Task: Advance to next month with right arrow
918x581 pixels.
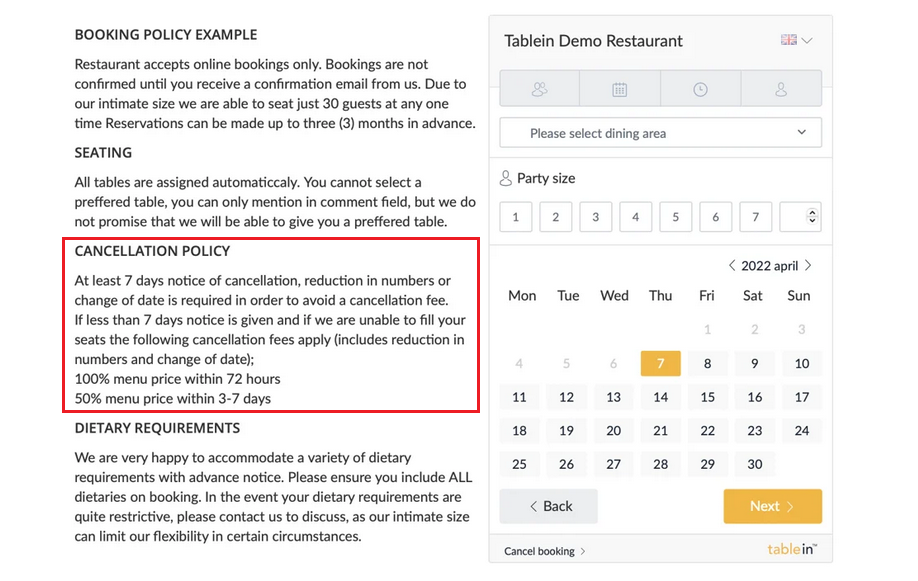Action: pos(807,265)
